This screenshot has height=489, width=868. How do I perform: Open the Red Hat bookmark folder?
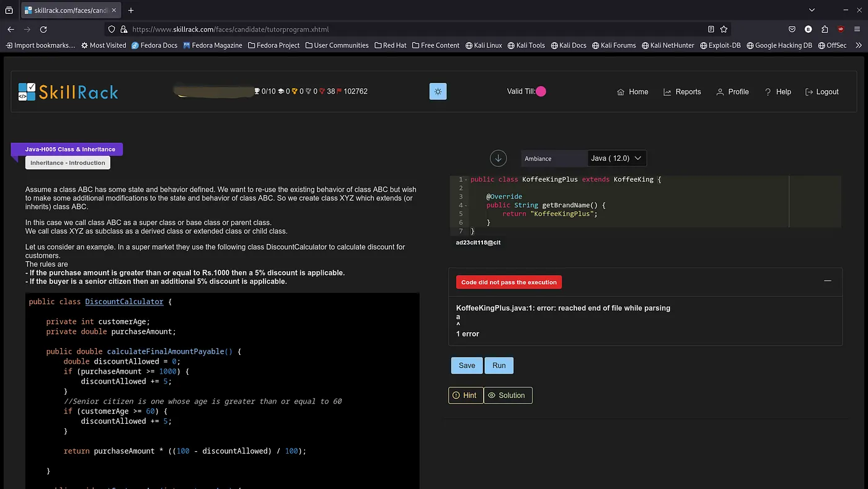point(390,45)
